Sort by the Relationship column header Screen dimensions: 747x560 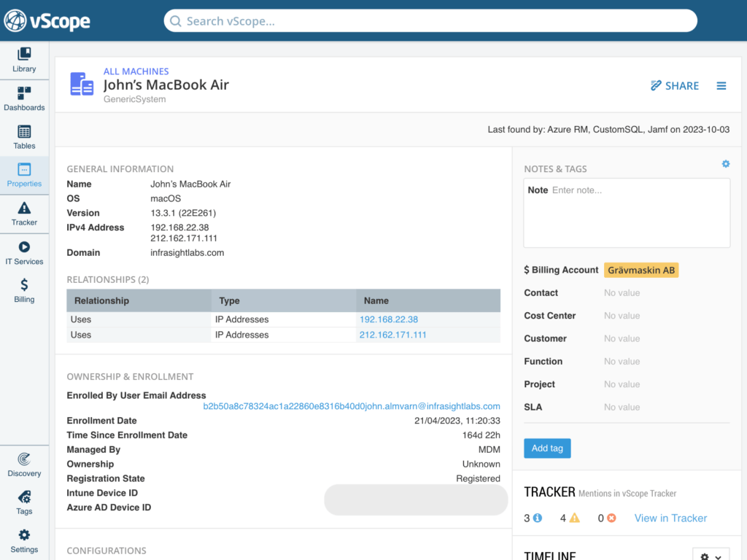[139, 300]
